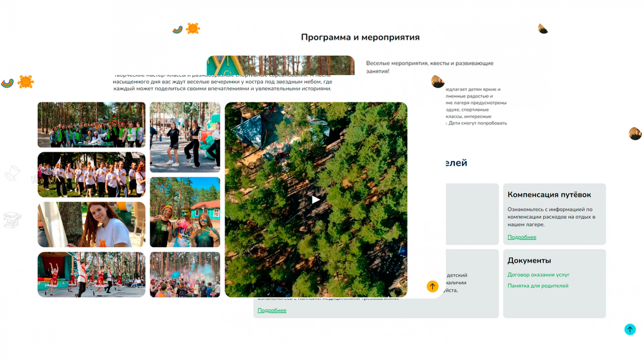
Task: Click the cyan scroll-to-top arrow button
Action: (x=630, y=329)
